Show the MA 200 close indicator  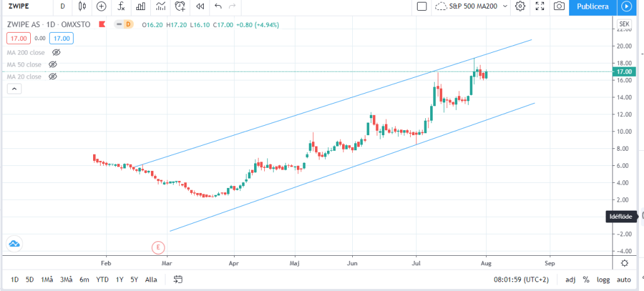(56, 52)
